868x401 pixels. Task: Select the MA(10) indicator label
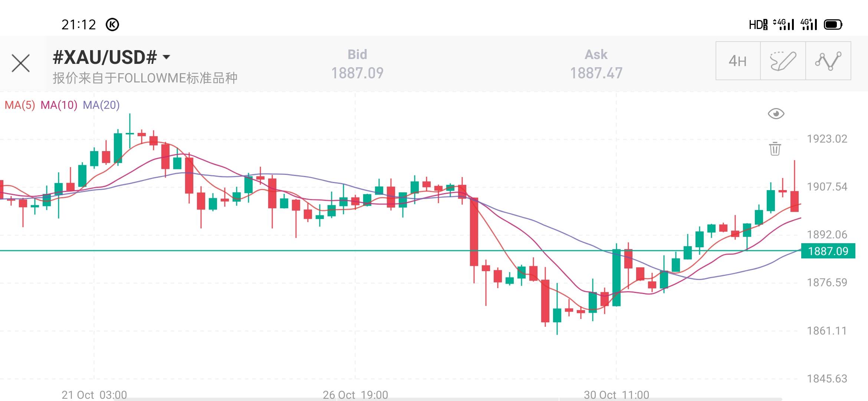coord(59,105)
